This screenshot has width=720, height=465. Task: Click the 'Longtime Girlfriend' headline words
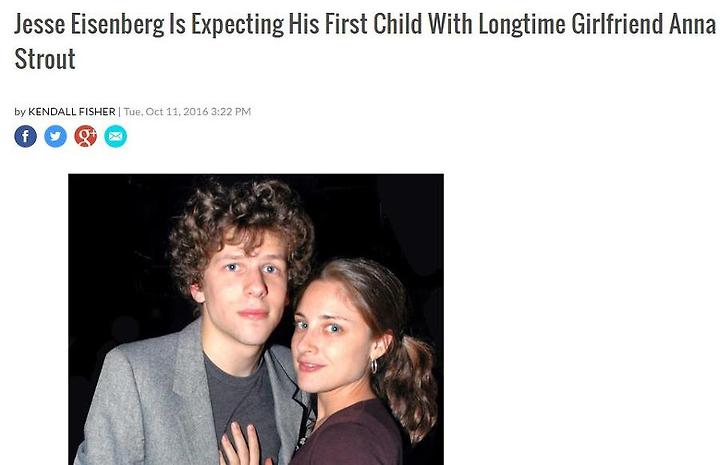pos(570,24)
